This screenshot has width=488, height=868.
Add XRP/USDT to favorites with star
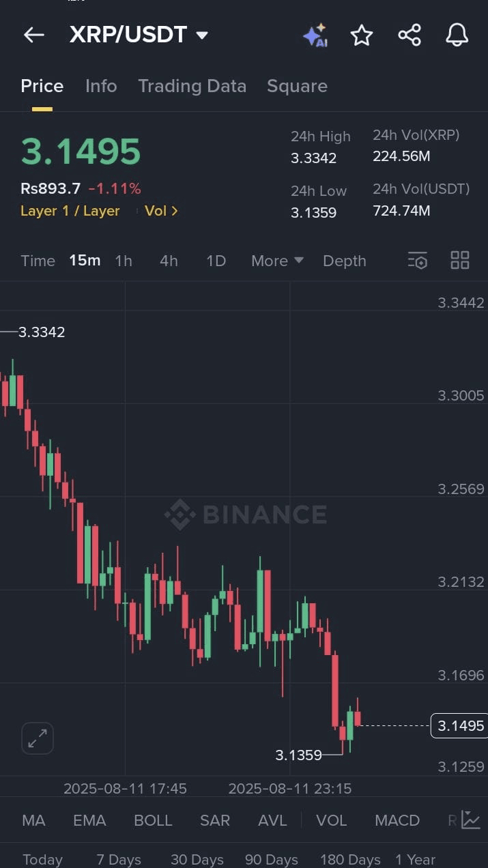point(362,35)
